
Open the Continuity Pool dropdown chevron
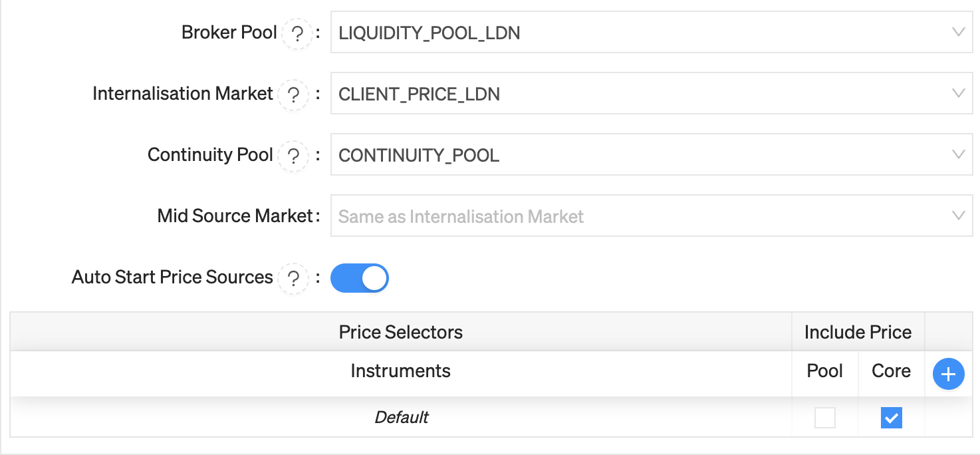pos(958,154)
